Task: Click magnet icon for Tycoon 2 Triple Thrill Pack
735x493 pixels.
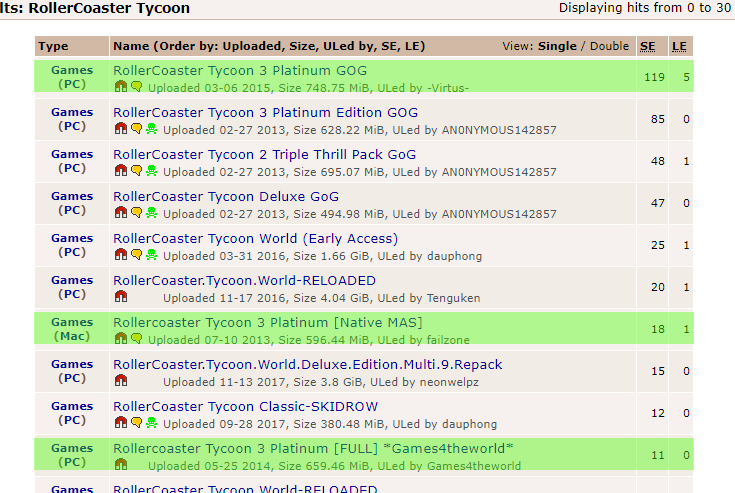Action: (121, 171)
